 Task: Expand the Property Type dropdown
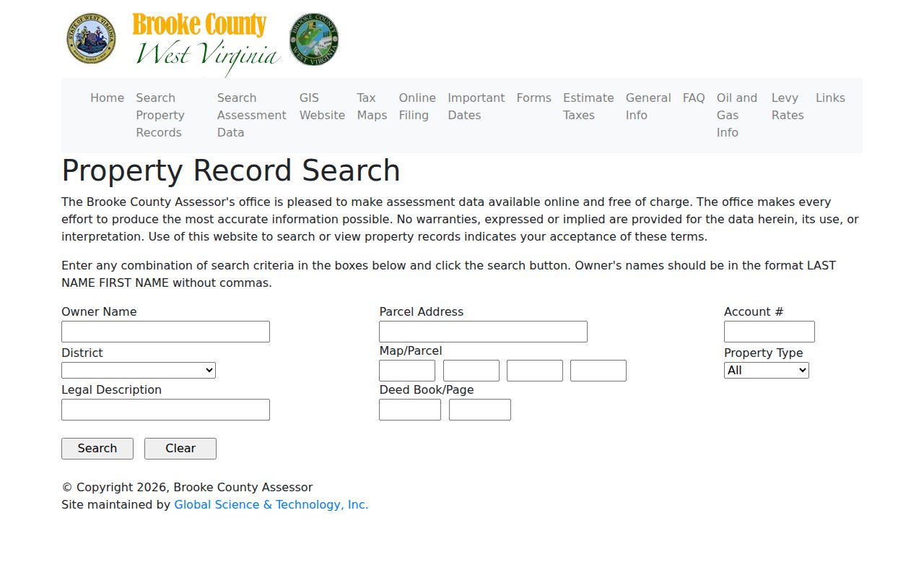pos(767,370)
